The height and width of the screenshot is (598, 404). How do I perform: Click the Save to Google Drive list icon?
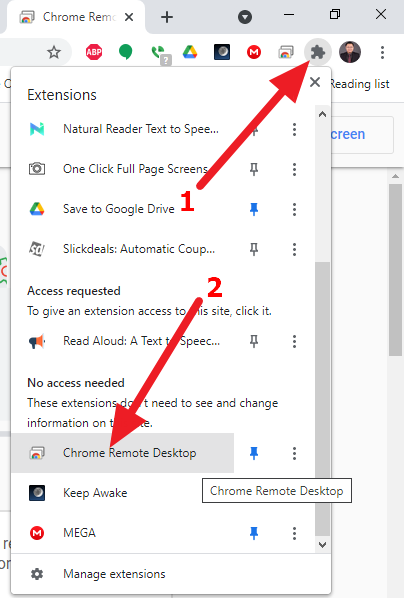pyautogui.click(x=37, y=209)
